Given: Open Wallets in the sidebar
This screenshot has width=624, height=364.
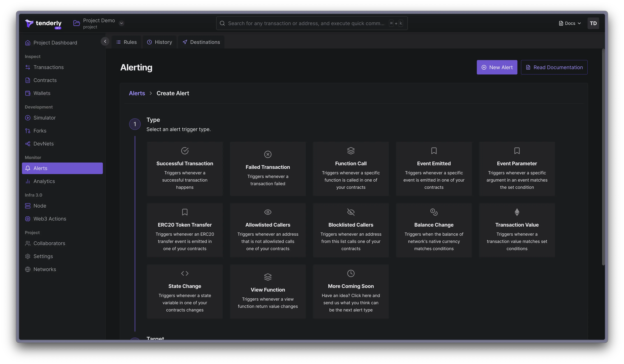Looking at the screenshot, I should (38, 93).
